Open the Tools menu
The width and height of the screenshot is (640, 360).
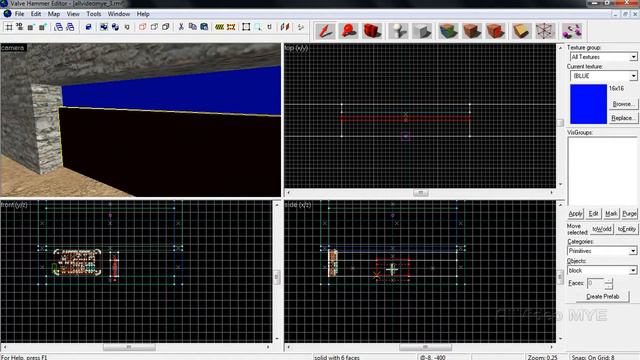(x=93, y=14)
